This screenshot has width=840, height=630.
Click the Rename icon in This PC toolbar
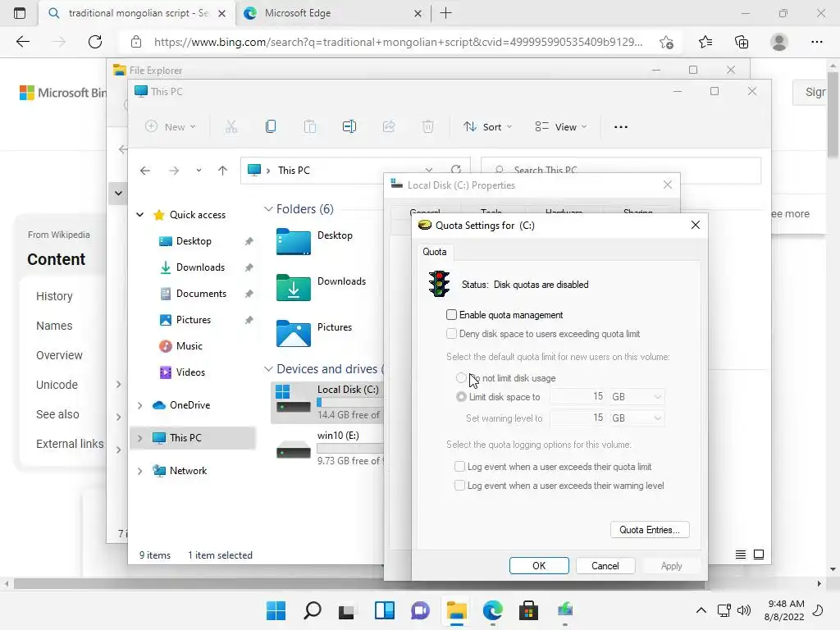pos(349,127)
